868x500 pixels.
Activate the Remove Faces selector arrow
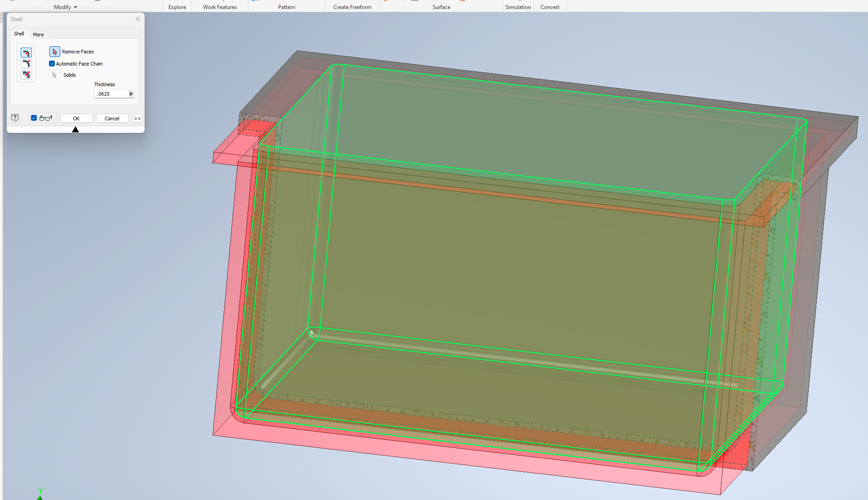tap(54, 52)
